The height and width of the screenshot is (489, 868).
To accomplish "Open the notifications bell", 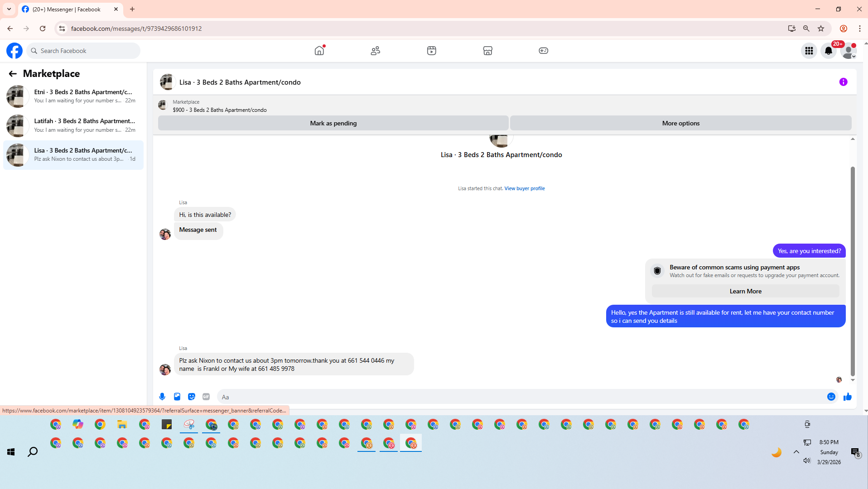I will point(829,51).
